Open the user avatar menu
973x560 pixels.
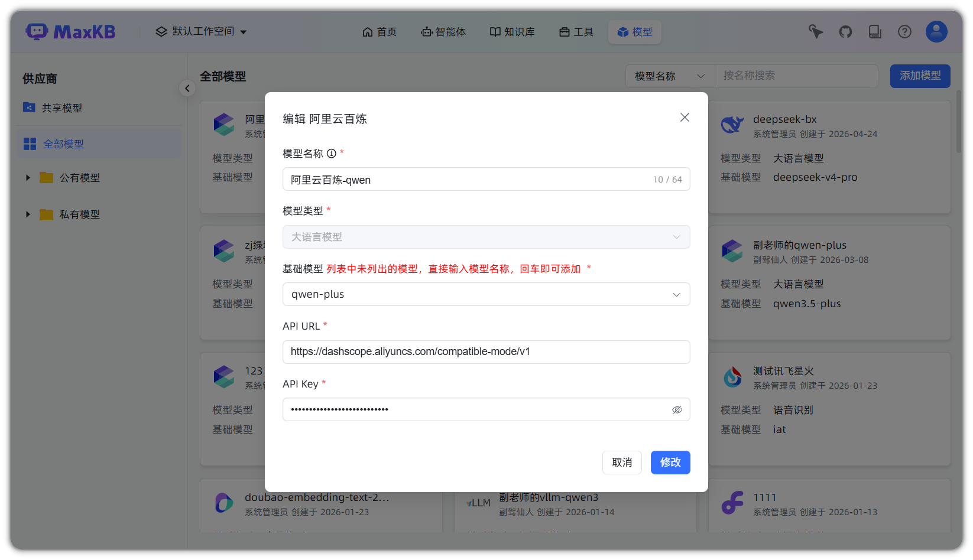click(936, 31)
